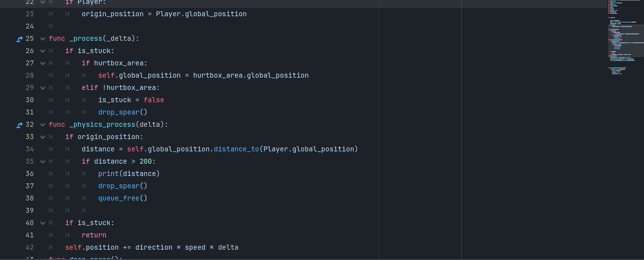Collapse the 'if distance > 200' block
Screen dimensions: 644x260
pos(43,162)
